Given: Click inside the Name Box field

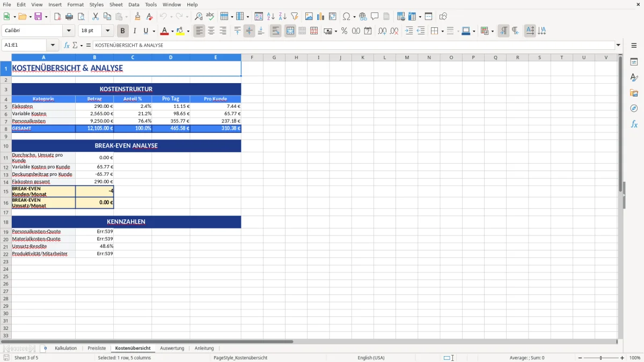Looking at the screenshot, I should (x=24, y=45).
